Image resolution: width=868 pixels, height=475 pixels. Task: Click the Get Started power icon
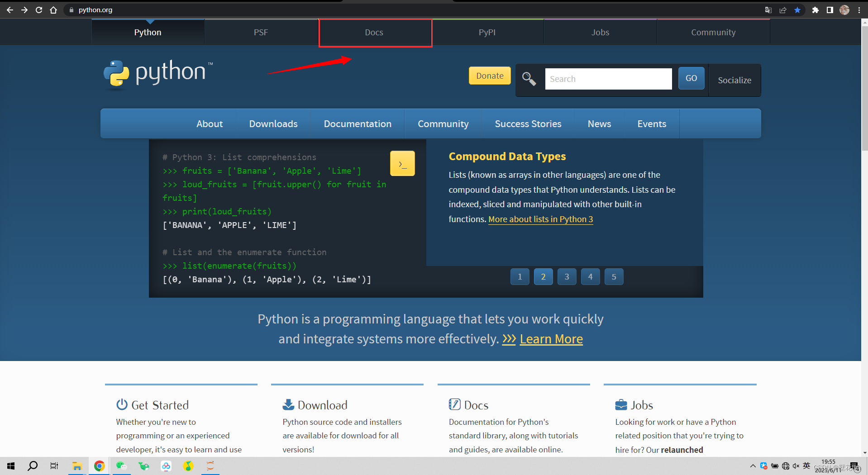122,404
